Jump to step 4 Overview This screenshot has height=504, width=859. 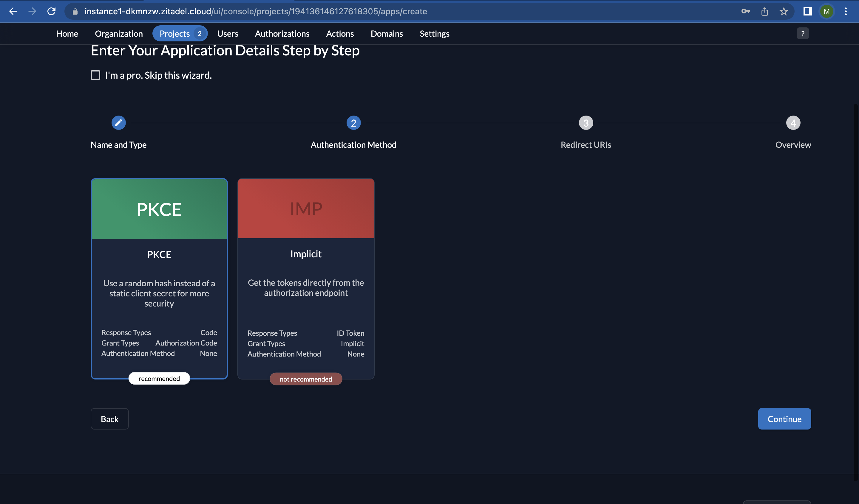pyautogui.click(x=793, y=123)
